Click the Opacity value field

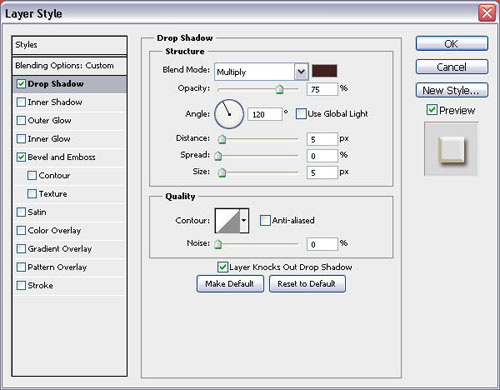pos(322,89)
